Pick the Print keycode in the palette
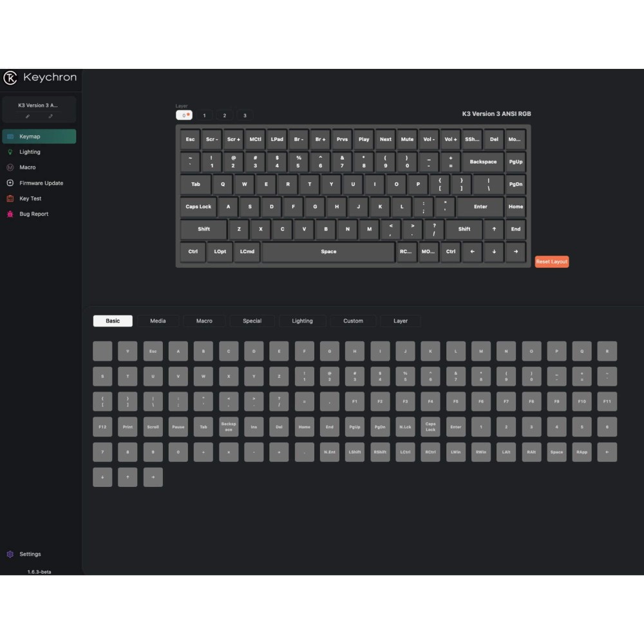The height and width of the screenshot is (644, 644). coord(128,427)
